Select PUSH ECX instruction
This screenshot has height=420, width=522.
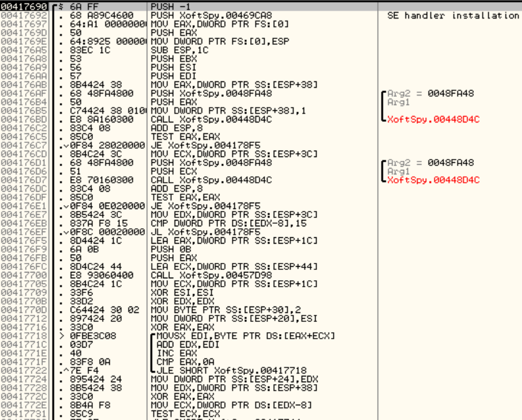pyautogui.click(x=174, y=171)
